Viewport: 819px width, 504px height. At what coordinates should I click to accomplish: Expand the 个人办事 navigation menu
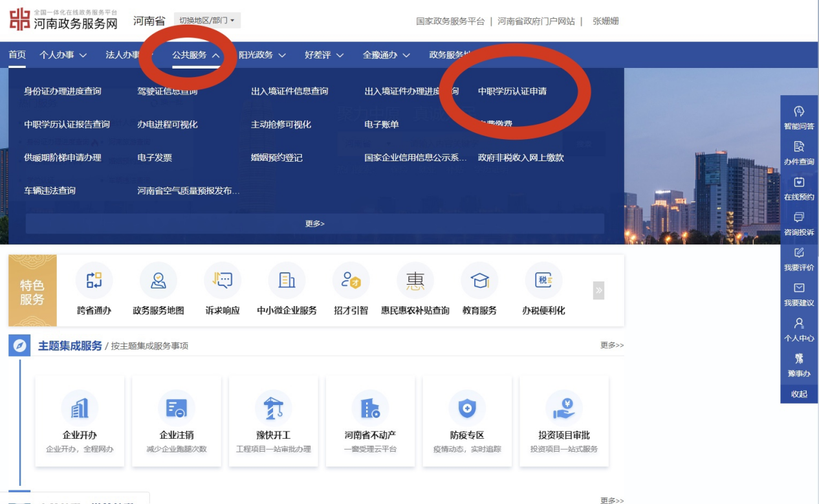click(63, 55)
